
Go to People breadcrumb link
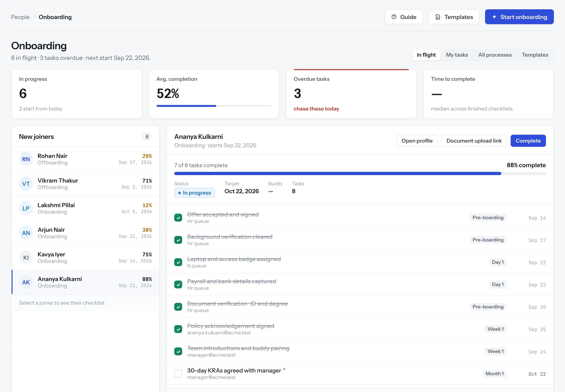coord(20,17)
